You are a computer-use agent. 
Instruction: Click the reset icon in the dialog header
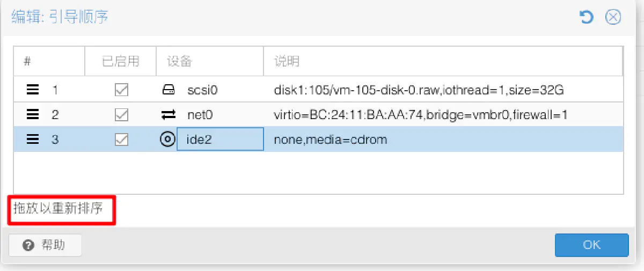click(587, 18)
